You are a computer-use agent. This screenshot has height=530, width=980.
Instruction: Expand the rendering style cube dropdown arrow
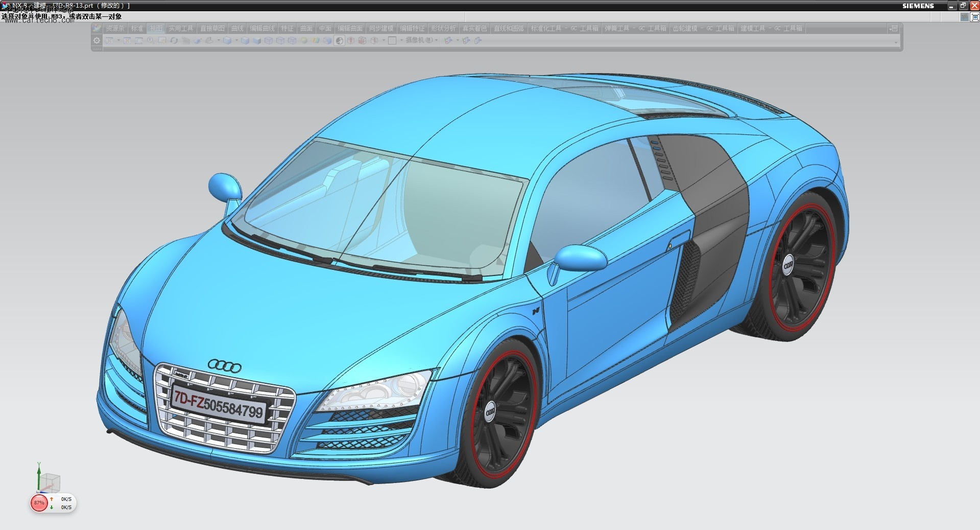pyautogui.click(x=236, y=40)
